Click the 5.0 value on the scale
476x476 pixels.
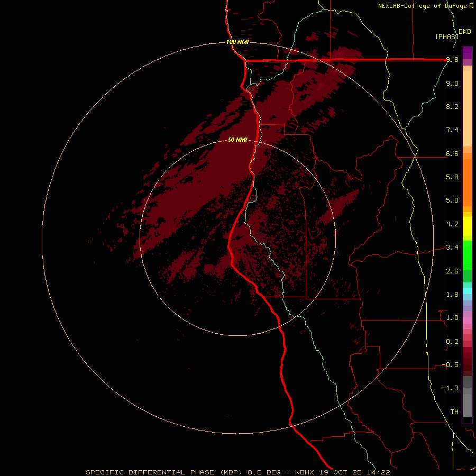[452, 200]
